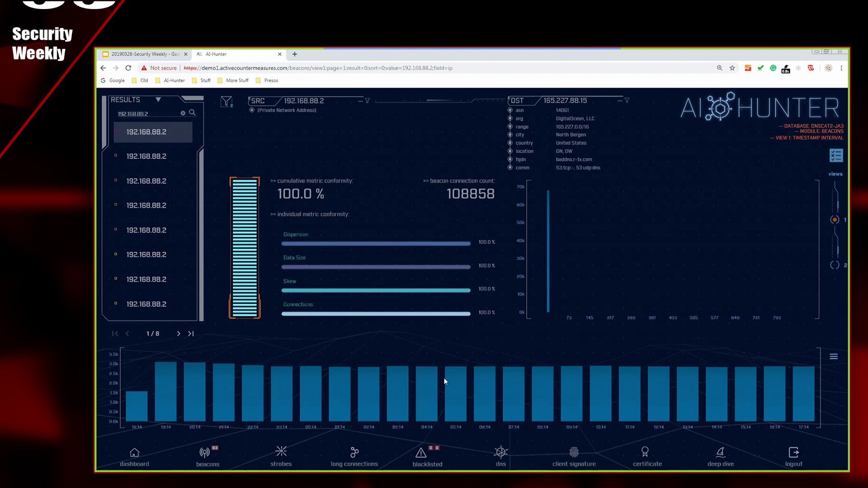868x488 pixels.
Task: Open the Old bookmarks folder
Action: (140, 80)
